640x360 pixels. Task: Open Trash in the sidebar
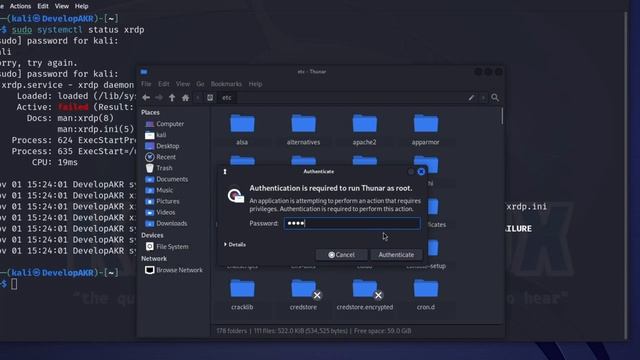159,168
